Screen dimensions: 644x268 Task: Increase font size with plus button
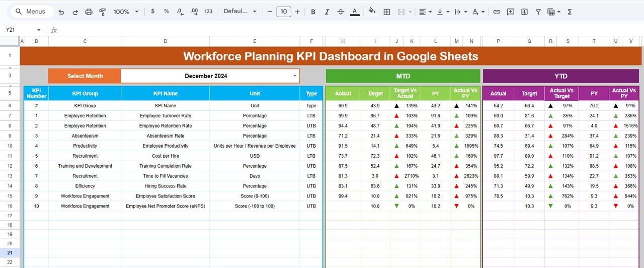297,12
